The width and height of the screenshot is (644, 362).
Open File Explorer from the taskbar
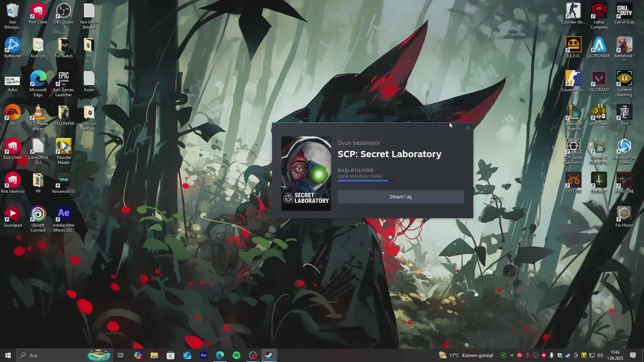(154, 355)
